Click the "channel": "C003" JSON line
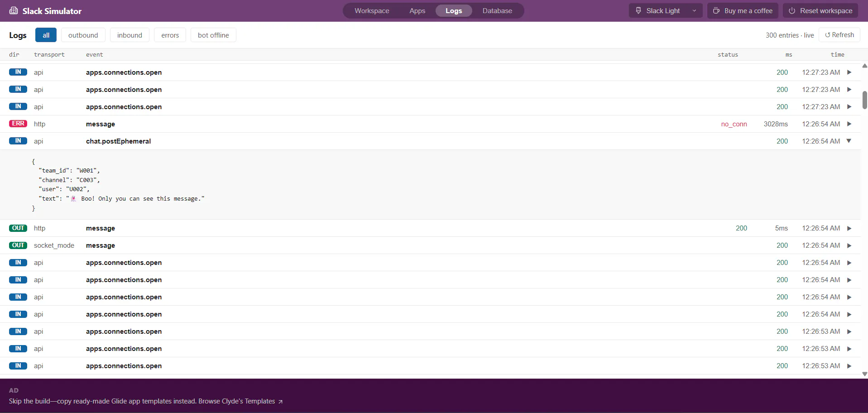 69,180
